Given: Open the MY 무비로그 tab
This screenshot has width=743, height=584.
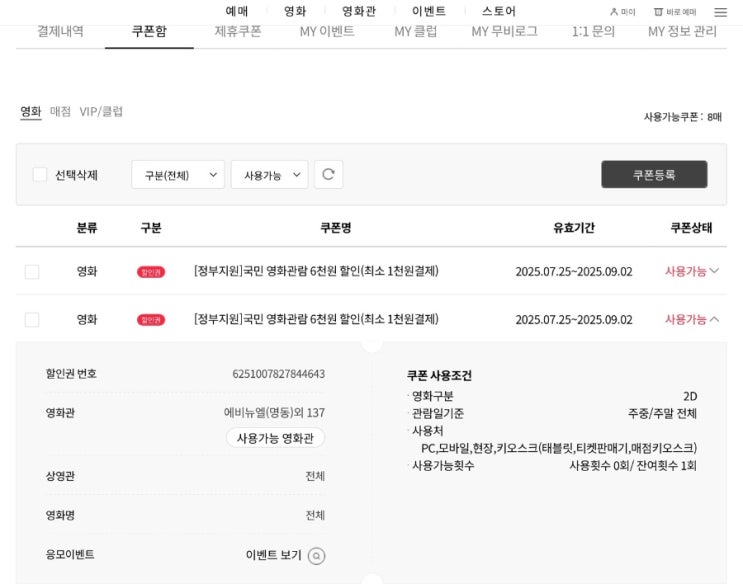Looking at the screenshot, I should 505,31.
